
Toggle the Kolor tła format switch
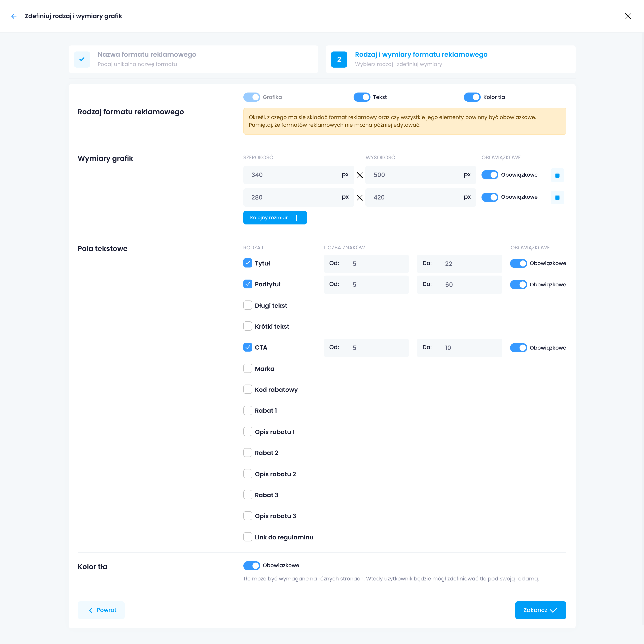click(472, 97)
